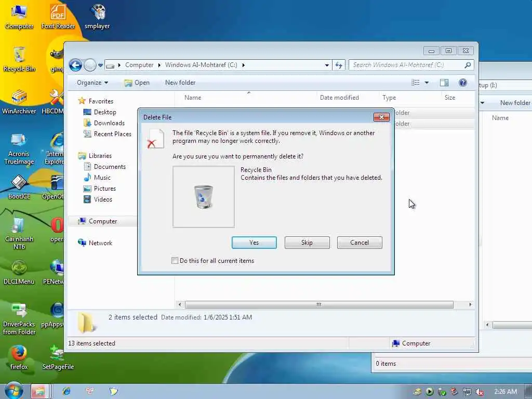Select Windows Al-Mohtaref (C:) breadcrumb

[201, 65]
